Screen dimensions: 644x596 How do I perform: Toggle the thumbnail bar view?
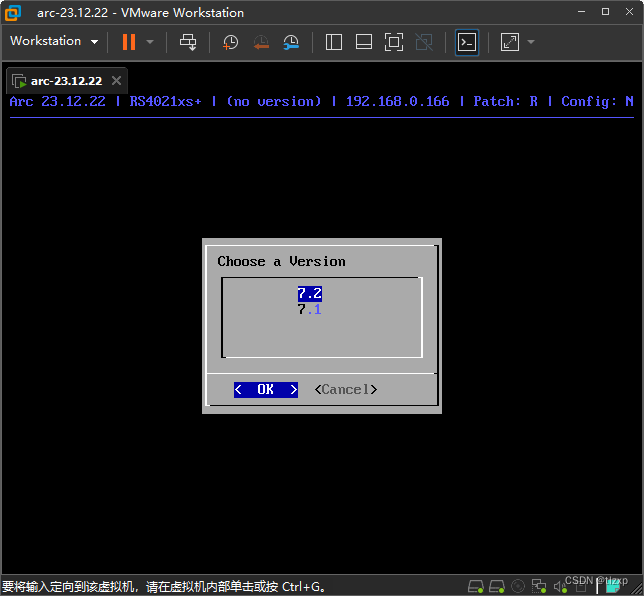364,42
